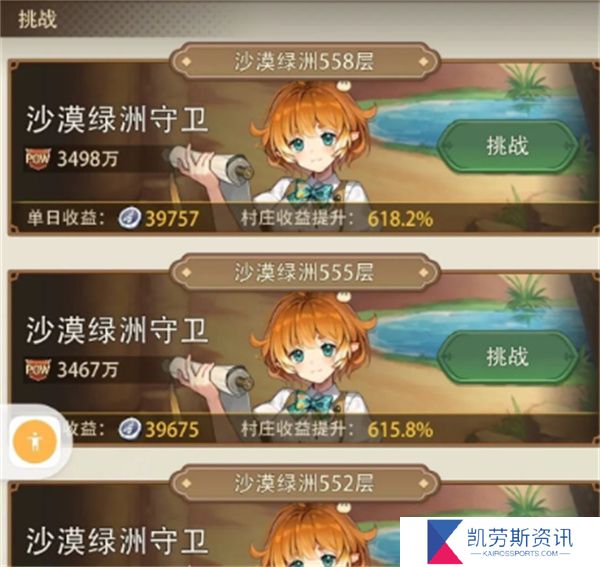Tap the guard character portrait on 558层
This screenshot has width=600, height=567.
[312, 142]
